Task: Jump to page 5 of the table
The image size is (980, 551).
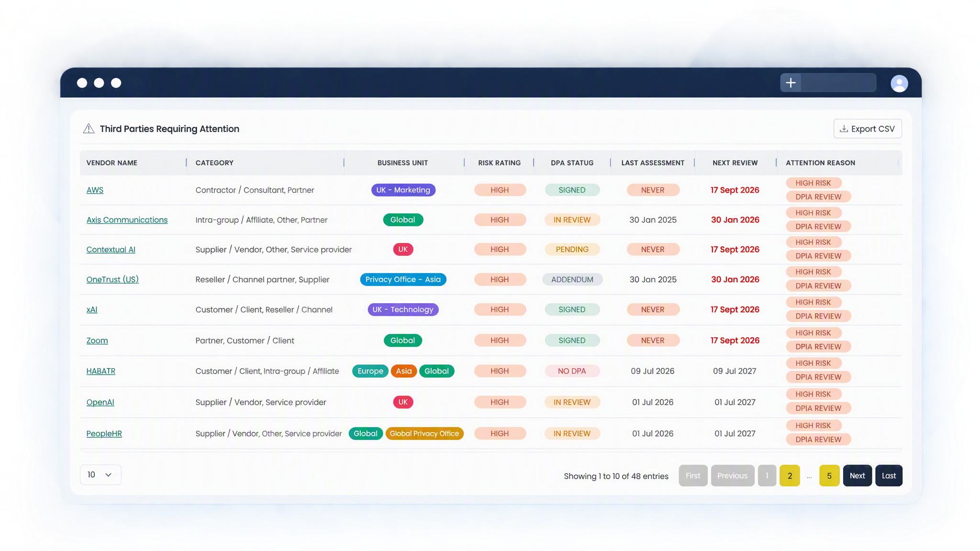Action: pos(829,475)
